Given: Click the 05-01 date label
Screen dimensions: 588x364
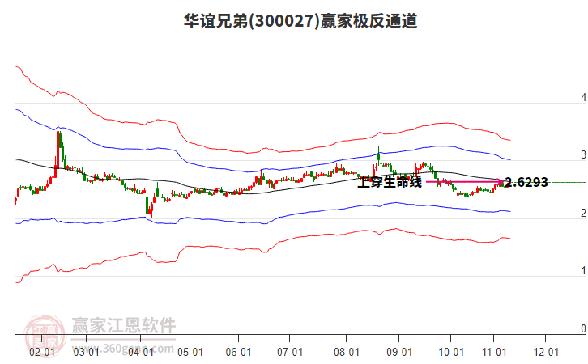Looking at the screenshot, I should [190, 352].
